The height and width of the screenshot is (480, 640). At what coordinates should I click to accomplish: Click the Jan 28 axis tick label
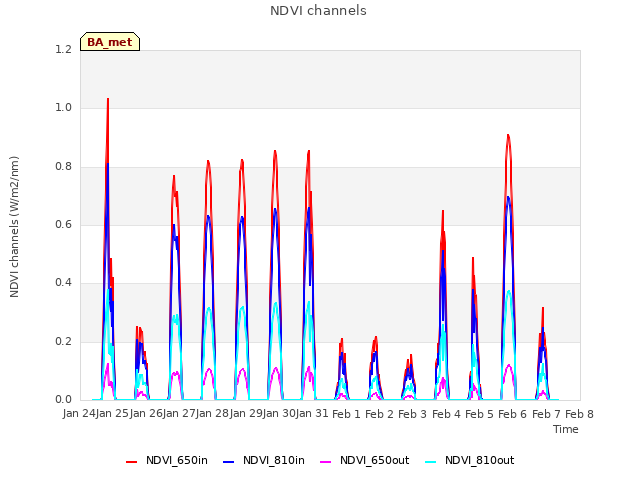pos(213,414)
